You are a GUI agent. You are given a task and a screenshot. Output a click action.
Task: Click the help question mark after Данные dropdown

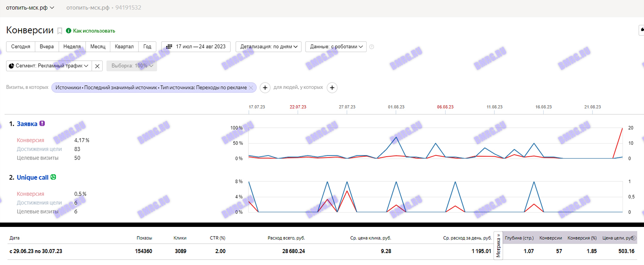372,47
